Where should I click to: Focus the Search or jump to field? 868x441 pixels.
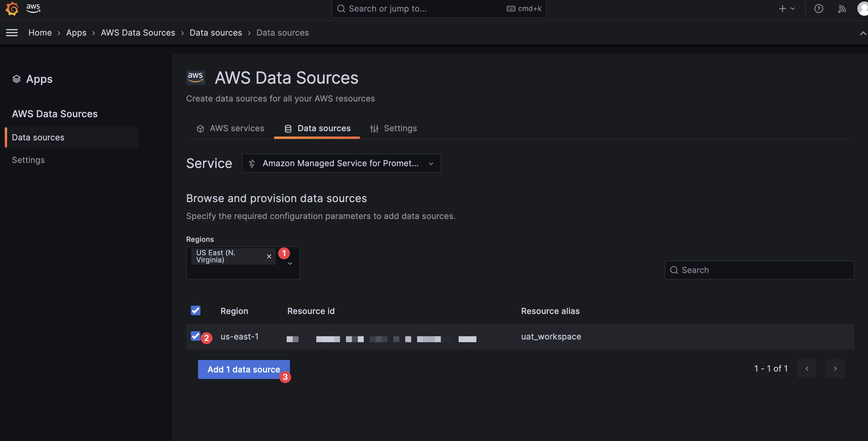[x=439, y=9]
